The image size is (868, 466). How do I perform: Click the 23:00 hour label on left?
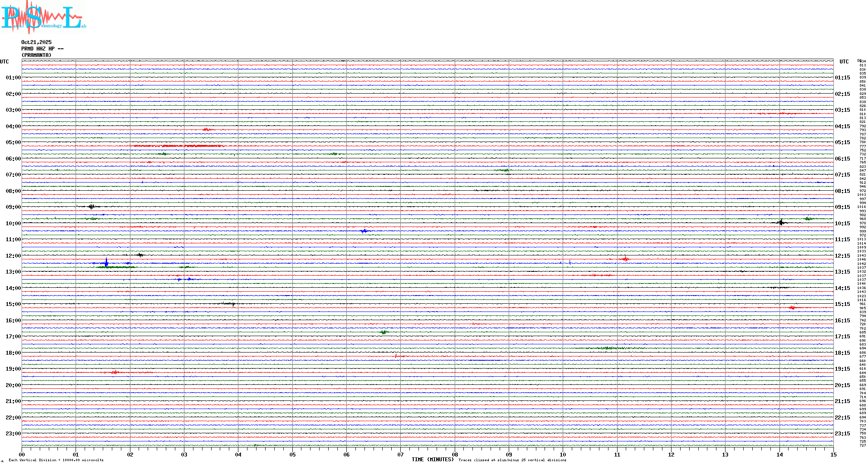point(13,434)
